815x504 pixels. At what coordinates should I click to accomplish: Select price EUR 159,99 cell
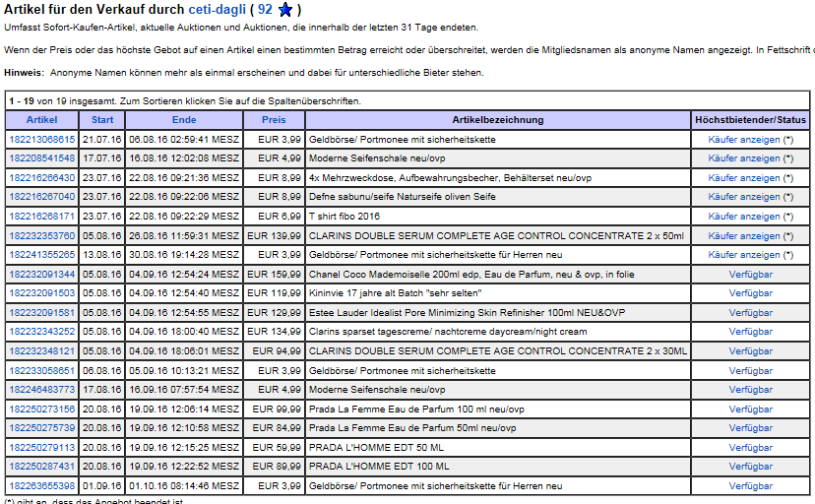274,275
